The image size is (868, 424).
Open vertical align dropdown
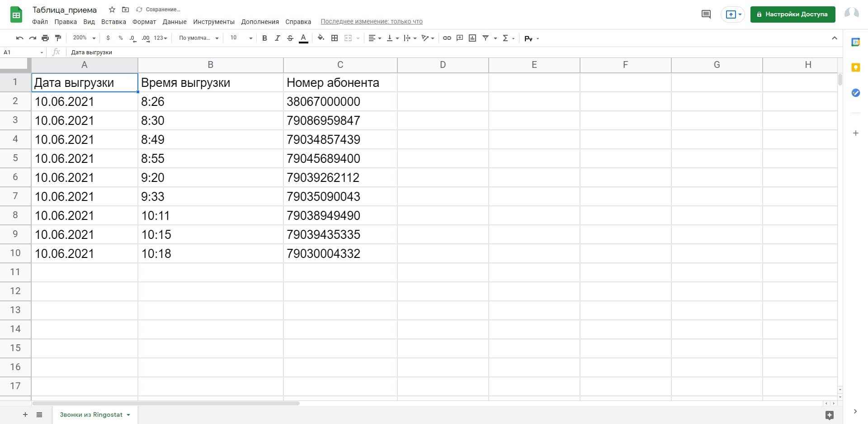pyautogui.click(x=392, y=38)
